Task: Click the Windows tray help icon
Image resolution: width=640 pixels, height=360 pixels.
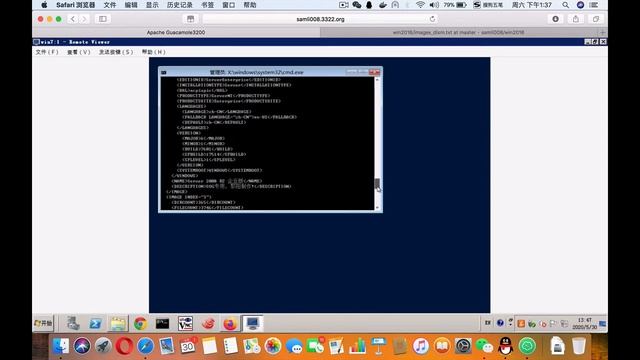Action: click(500, 323)
